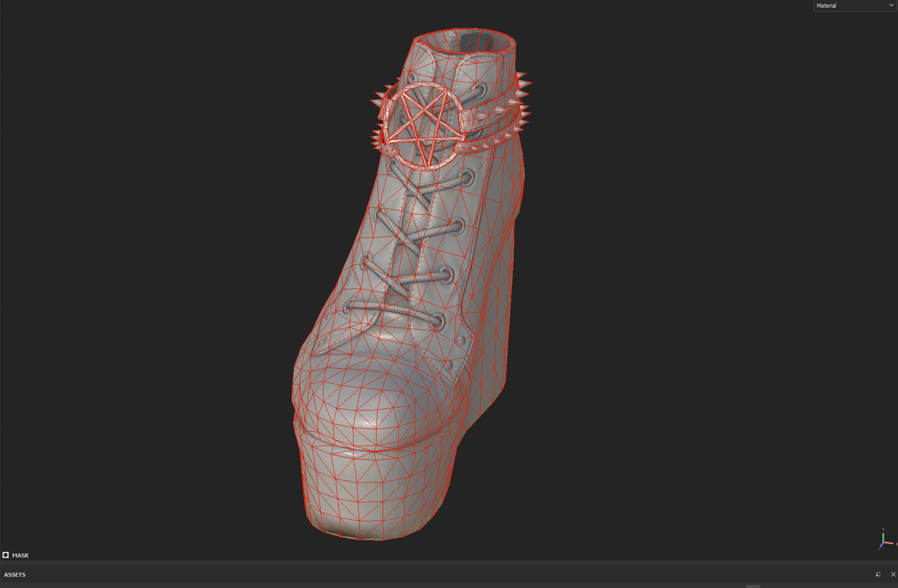Click the blue Z axis of the navigation gizmo
Viewport: 898px width, 588px height.
tap(881, 545)
